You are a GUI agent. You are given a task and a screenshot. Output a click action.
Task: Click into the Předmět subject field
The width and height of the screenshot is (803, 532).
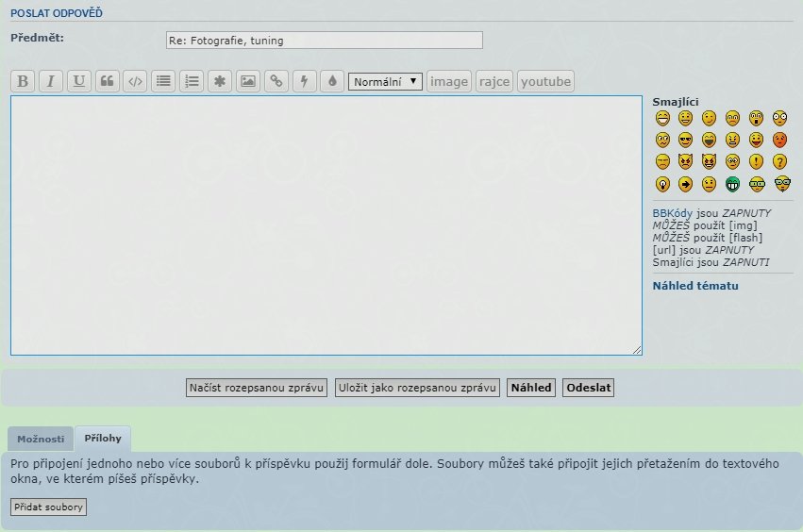(324, 41)
